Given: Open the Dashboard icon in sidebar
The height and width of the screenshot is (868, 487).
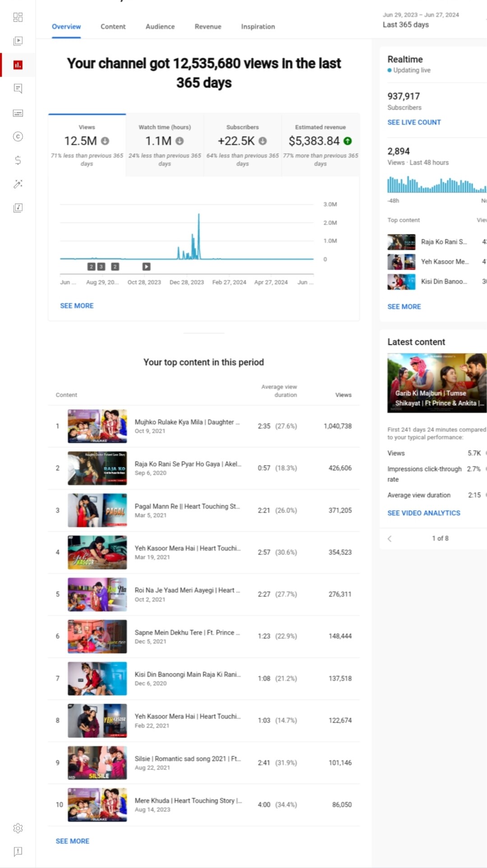Looking at the screenshot, I should coord(18,17).
